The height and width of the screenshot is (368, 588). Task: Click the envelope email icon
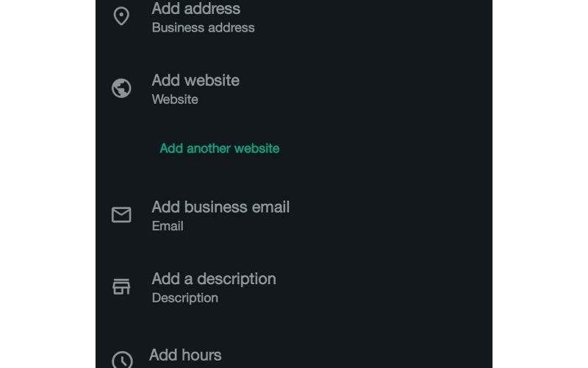121,215
